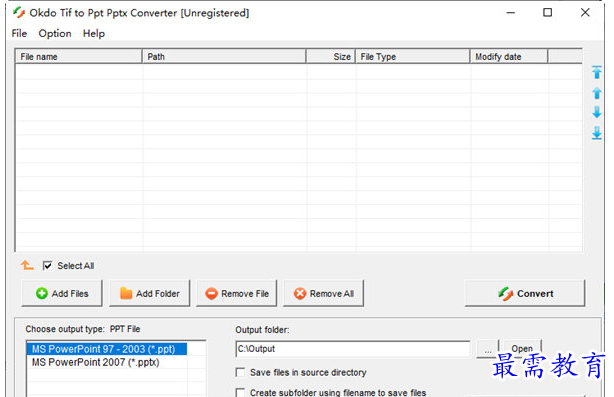This screenshot has height=397, width=614.
Task: Open the Help menu
Action: point(94,34)
